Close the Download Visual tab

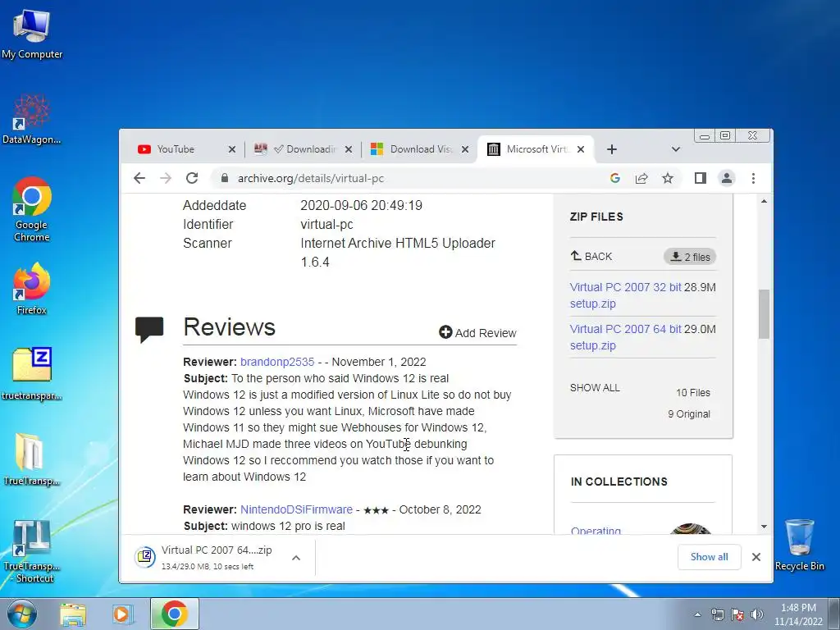466,149
